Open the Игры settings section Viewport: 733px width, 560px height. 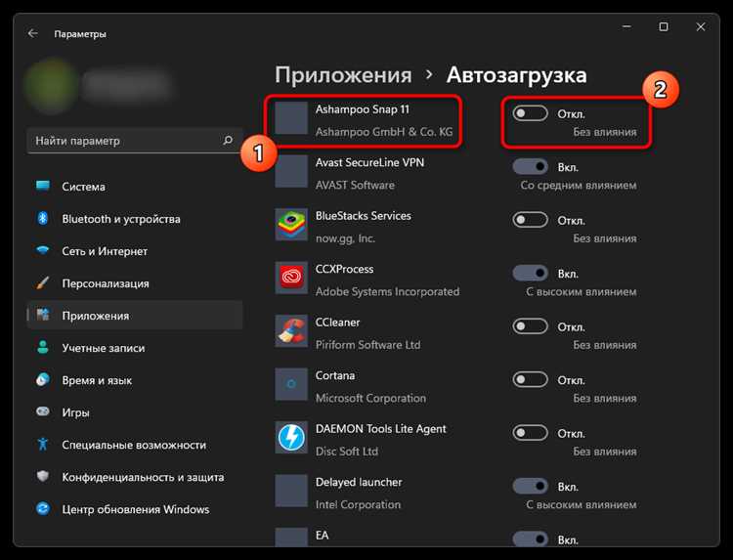pyautogui.click(x=135, y=412)
